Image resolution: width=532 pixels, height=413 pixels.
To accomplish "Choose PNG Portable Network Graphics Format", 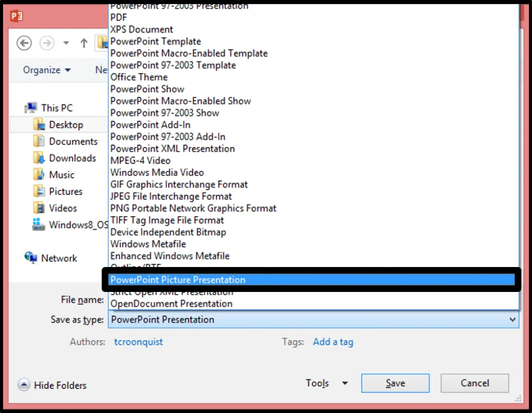I will 313,208.
